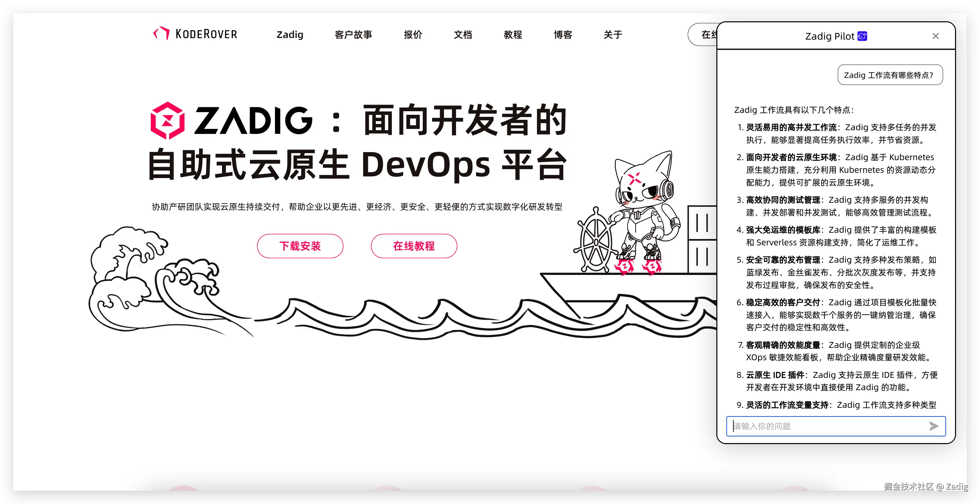Viewport: 980px width, 504px height.
Task: Click the ship steering wheel illustration
Action: click(x=596, y=242)
